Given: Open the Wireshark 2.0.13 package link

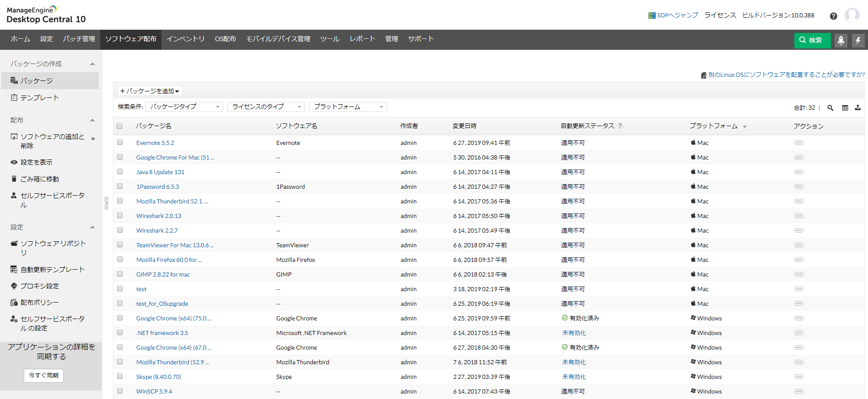Looking at the screenshot, I should tap(159, 216).
